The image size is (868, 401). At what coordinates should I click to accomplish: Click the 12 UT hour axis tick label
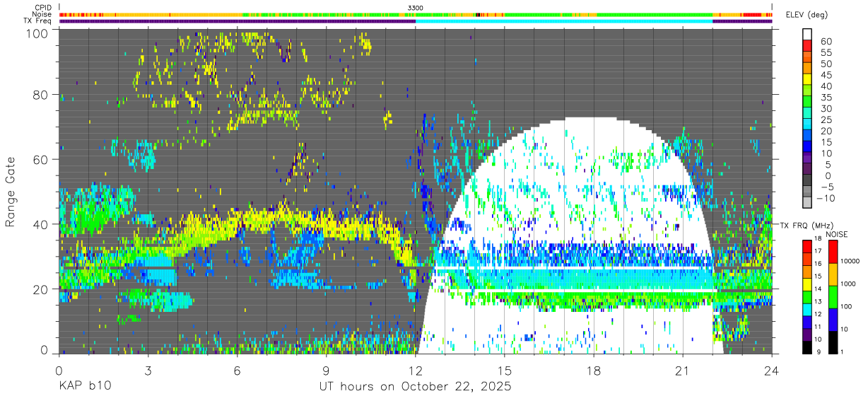click(416, 370)
